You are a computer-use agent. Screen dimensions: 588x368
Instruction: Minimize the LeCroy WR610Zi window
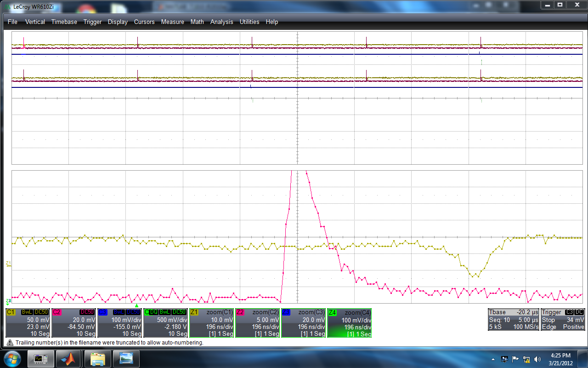click(x=547, y=5)
